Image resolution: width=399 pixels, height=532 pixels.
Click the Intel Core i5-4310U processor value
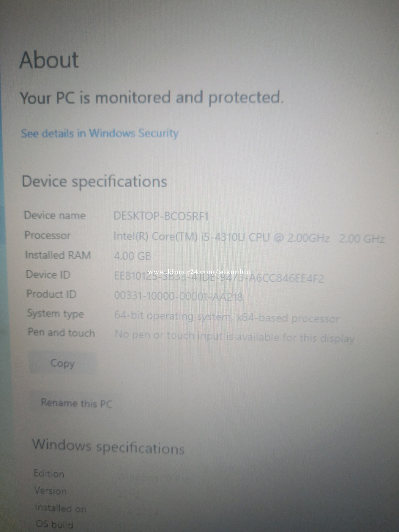(x=249, y=238)
